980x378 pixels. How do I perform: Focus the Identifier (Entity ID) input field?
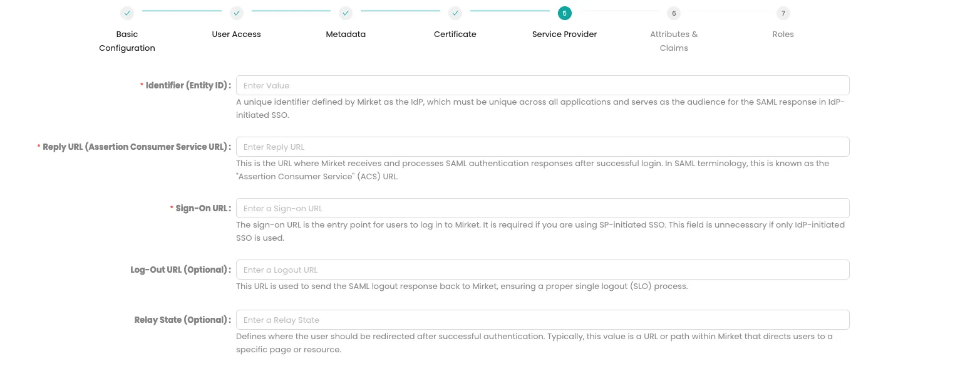542,85
